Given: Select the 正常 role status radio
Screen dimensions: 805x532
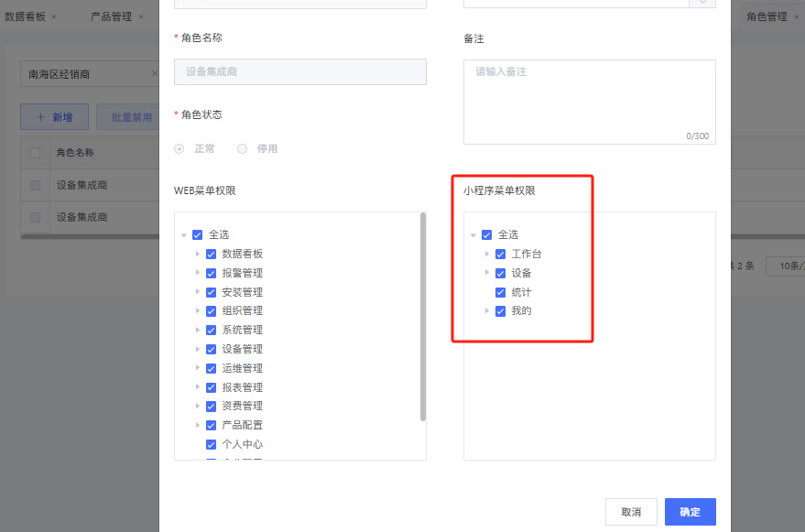Looking at the screenshot, I should click(x=179, y=148).
